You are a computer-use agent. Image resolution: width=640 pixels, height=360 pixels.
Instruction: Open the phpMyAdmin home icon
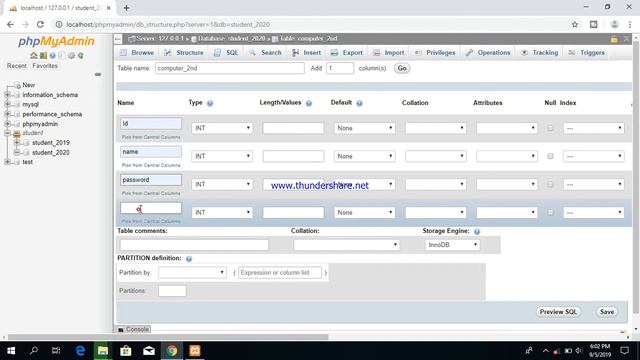[x=34, y=55]
